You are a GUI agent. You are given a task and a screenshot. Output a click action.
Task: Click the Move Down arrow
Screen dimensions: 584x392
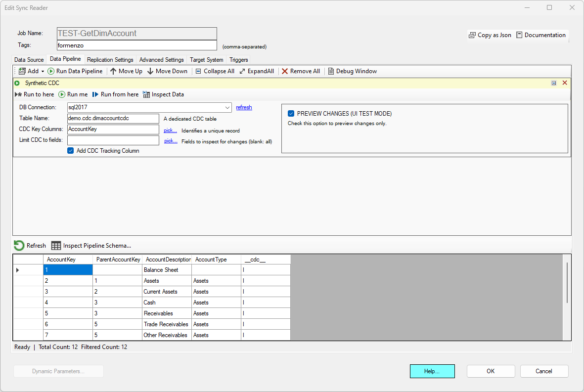click(x=167, y=71)
